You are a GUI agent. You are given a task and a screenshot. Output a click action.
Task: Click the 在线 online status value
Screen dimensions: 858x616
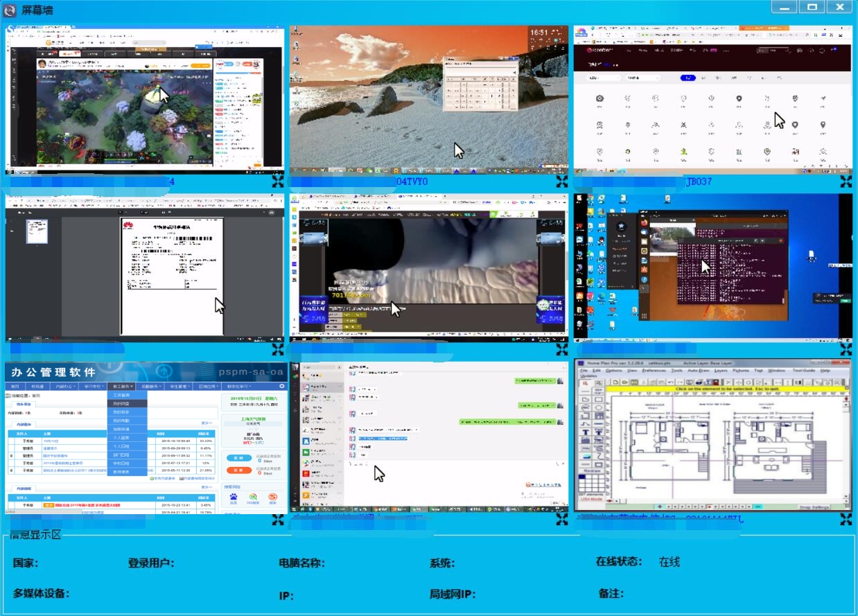(669, 562)
